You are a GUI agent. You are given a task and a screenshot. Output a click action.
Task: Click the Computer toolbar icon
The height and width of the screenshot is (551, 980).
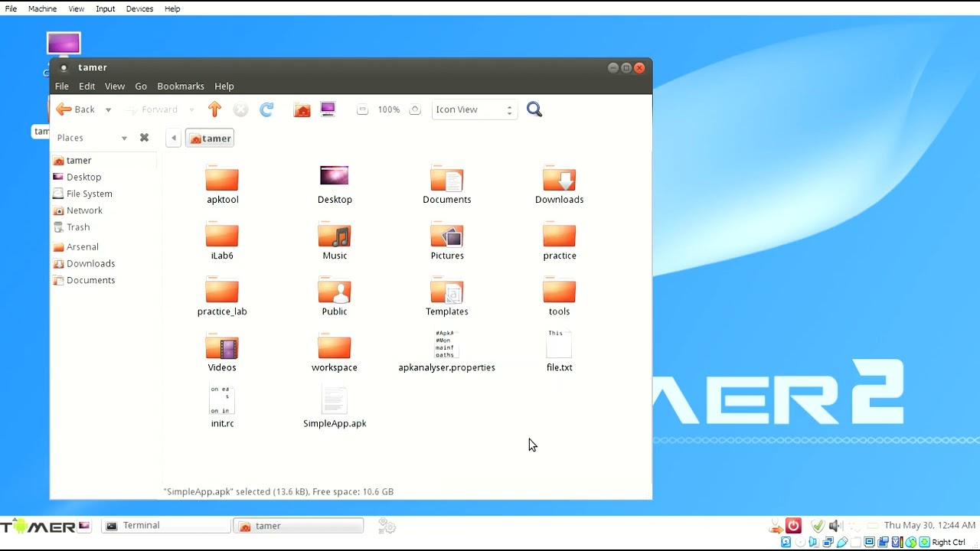point(328,109)
